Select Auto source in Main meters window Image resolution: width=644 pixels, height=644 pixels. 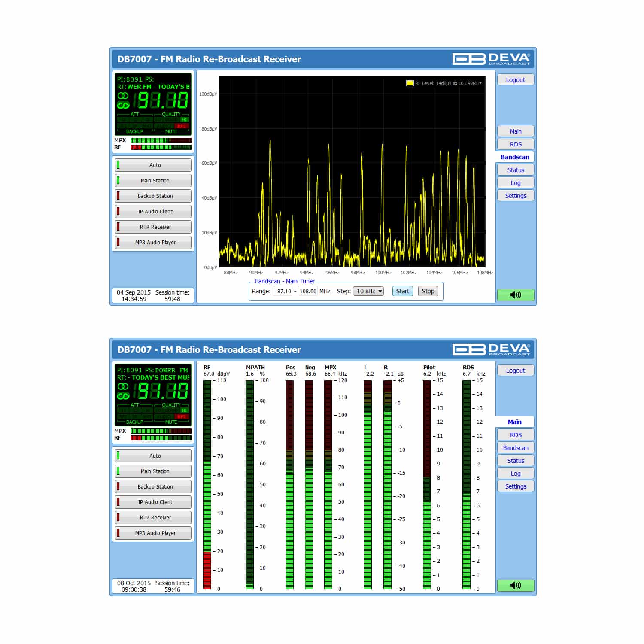point(153,456)
